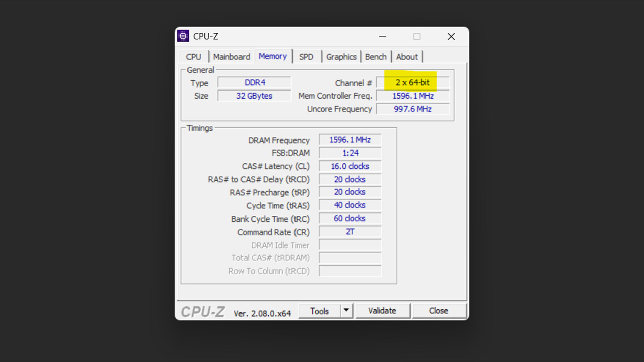The image size is (644, 362).
Task: Close the CPU-Z window with X
Action: (451, 36)
